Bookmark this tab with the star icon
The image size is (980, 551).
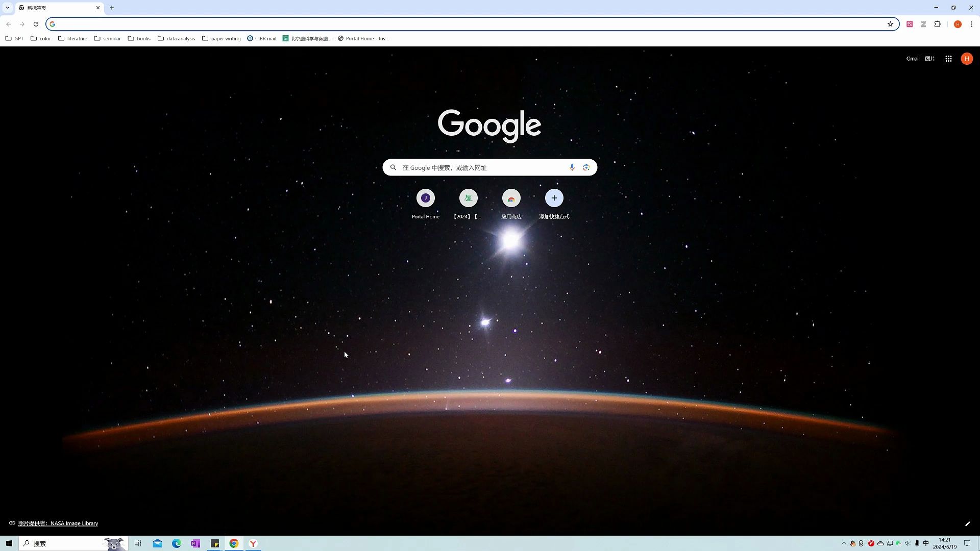890,24
